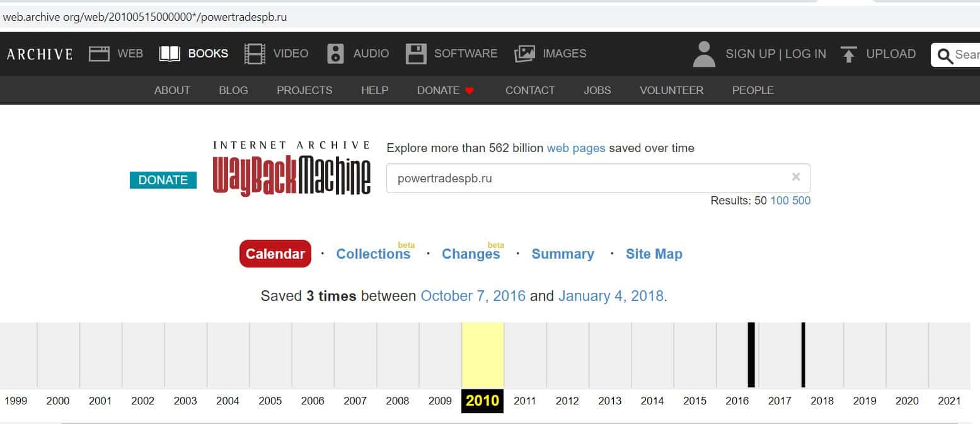Image resolution: width=980 pixels, height=424 pixels.
Task: Click the browser address bar URL
Action: 146,17
